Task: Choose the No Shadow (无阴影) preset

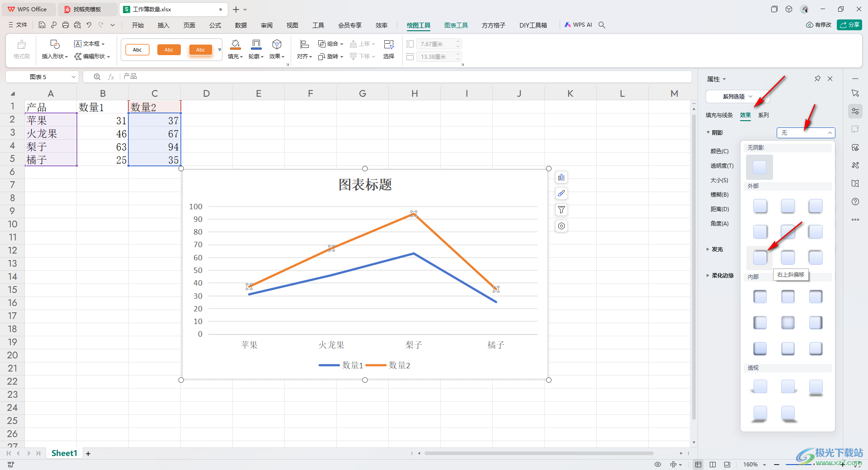Action: (759, 167)
